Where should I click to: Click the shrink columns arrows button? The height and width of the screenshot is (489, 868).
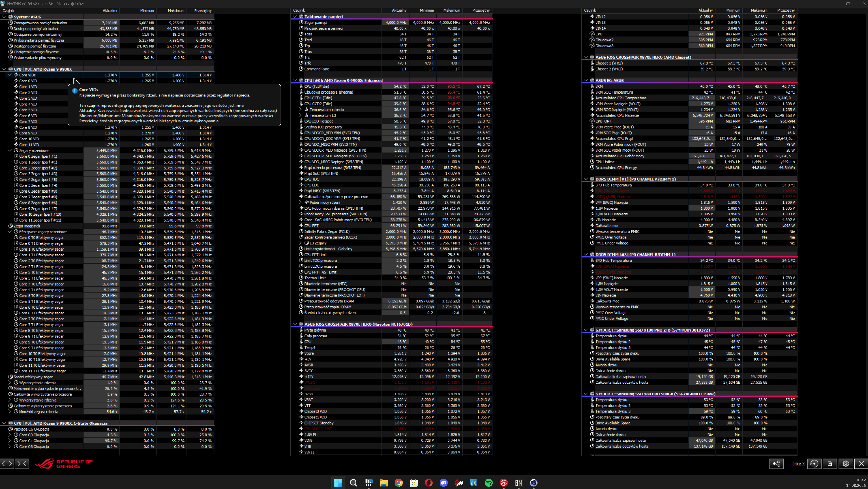tap(22, 463)
